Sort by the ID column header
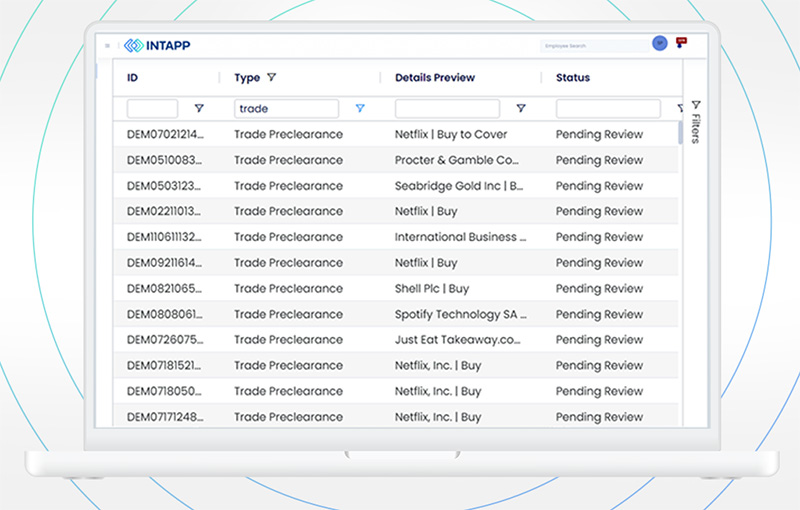Viewport: 800px width, 510px height. pos(132,78)
